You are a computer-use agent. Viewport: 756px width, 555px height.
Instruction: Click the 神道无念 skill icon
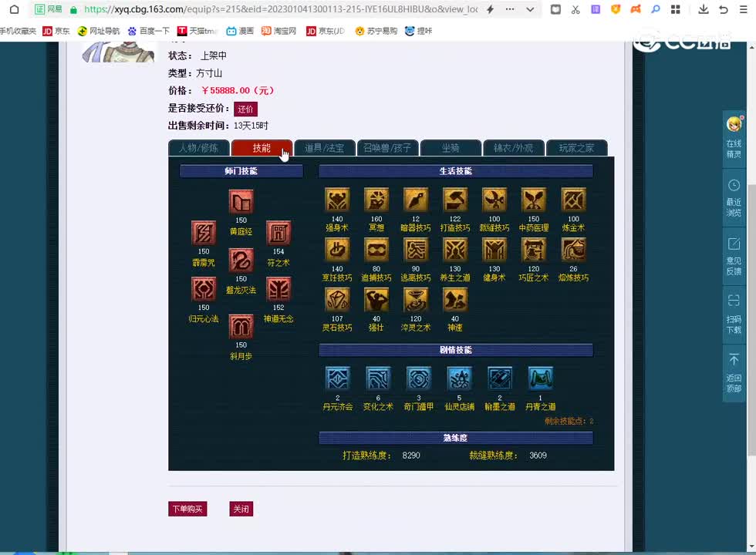click(278, 289)
